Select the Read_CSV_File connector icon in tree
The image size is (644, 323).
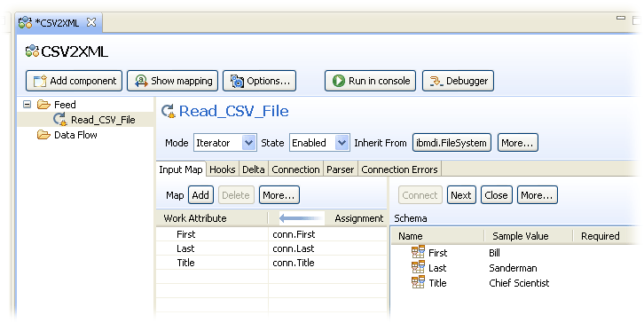point(60,120)
